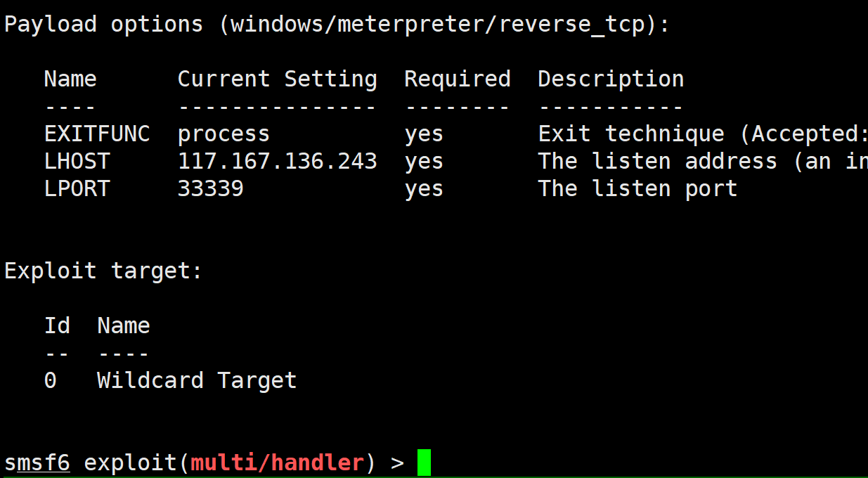The width and height of the screenshot is (868, 478).
Task: Click the LHOST value 117.167.136.243
Action: (x=277, y=161)
